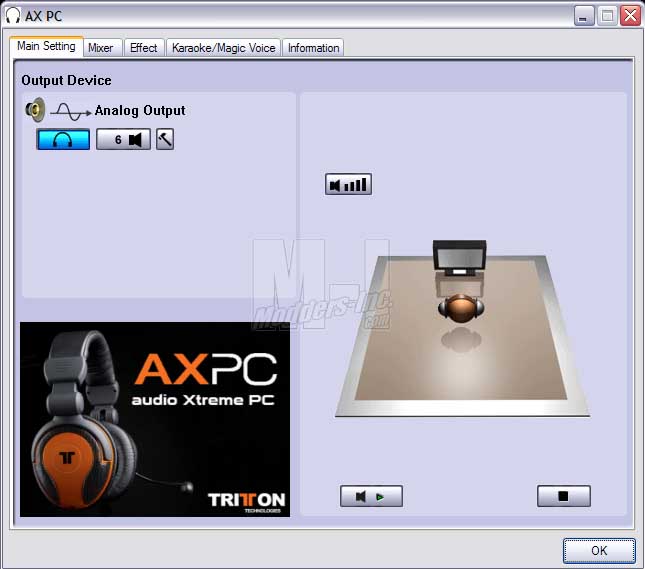
Task: Open speaker setup hammer tool
Action: click(165, 139)
